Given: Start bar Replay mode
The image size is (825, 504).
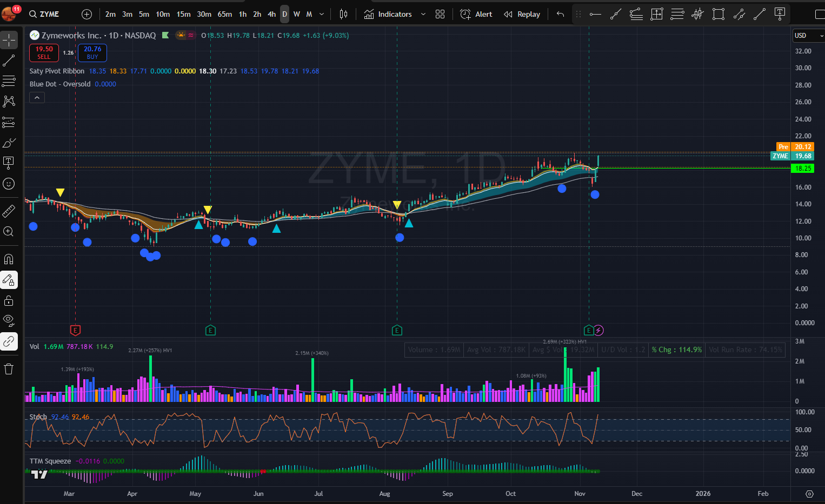Looking at the screenshot, I should click(522, 14).
